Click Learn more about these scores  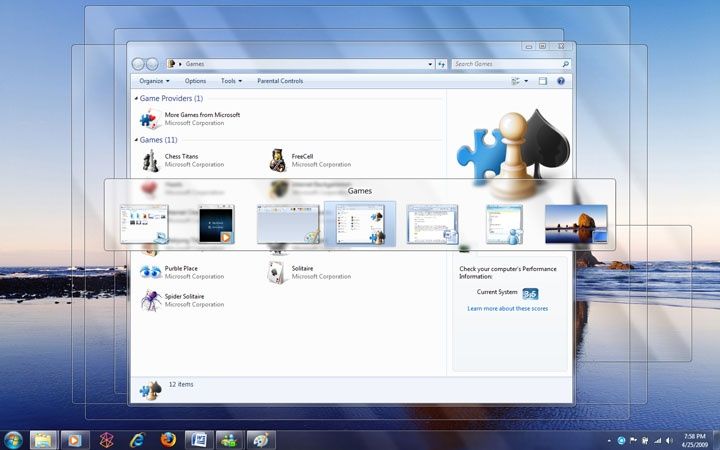[507, 309]
